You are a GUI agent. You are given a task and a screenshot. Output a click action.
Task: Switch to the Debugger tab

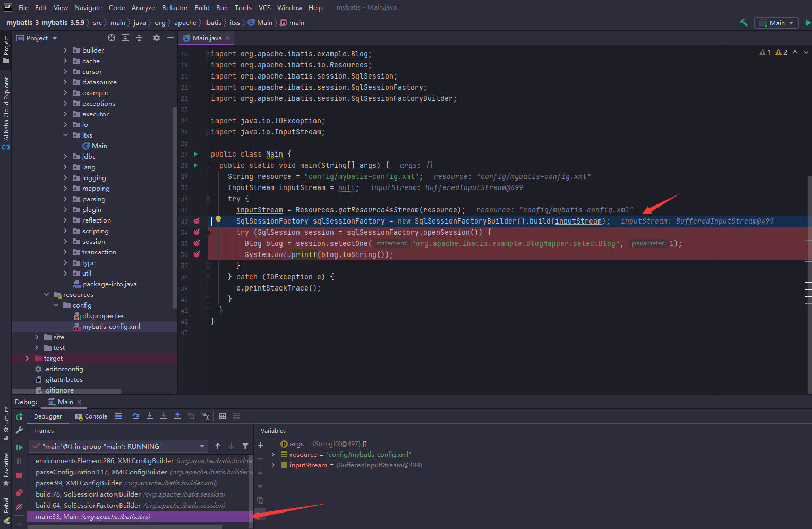[x=48, y=416]
